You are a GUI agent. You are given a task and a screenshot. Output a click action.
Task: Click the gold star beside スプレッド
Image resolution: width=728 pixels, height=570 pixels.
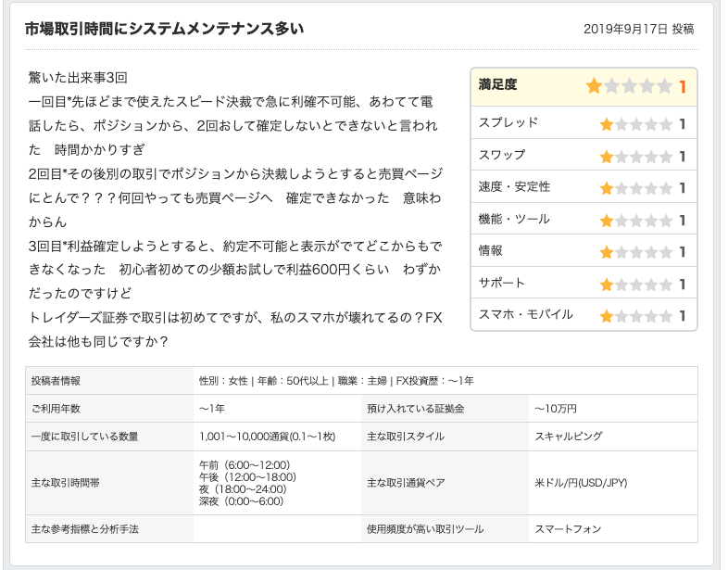(x=607, y=124)
